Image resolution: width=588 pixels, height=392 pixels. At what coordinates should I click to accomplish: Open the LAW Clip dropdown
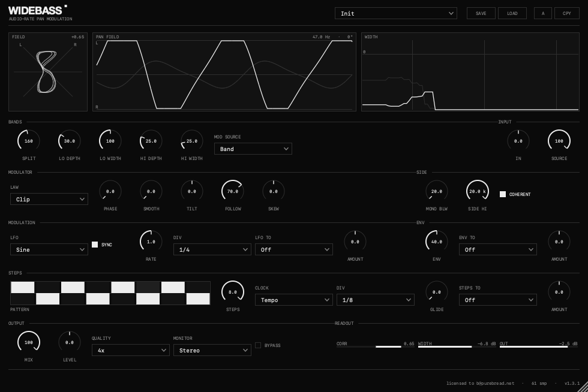click(49, 199)
